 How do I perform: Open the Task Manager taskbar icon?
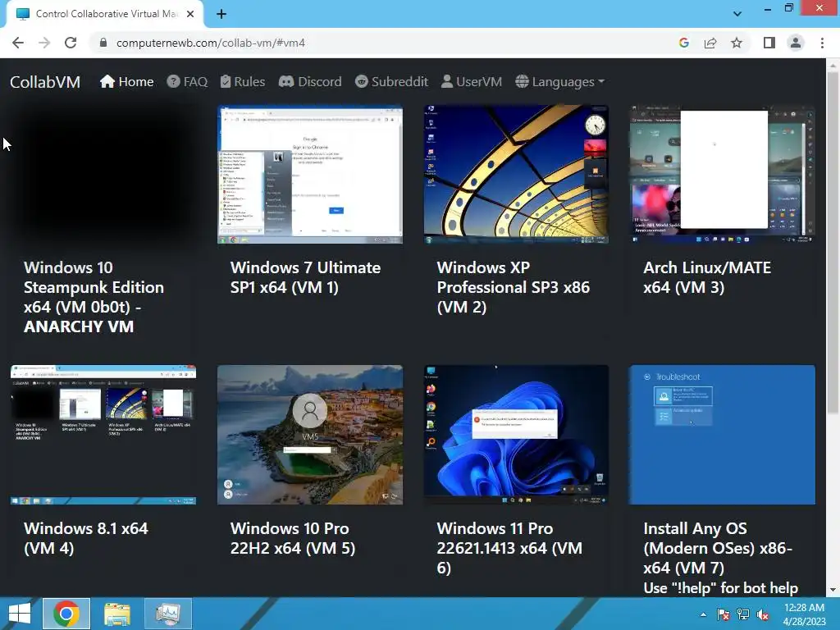(x=167, y=614)
